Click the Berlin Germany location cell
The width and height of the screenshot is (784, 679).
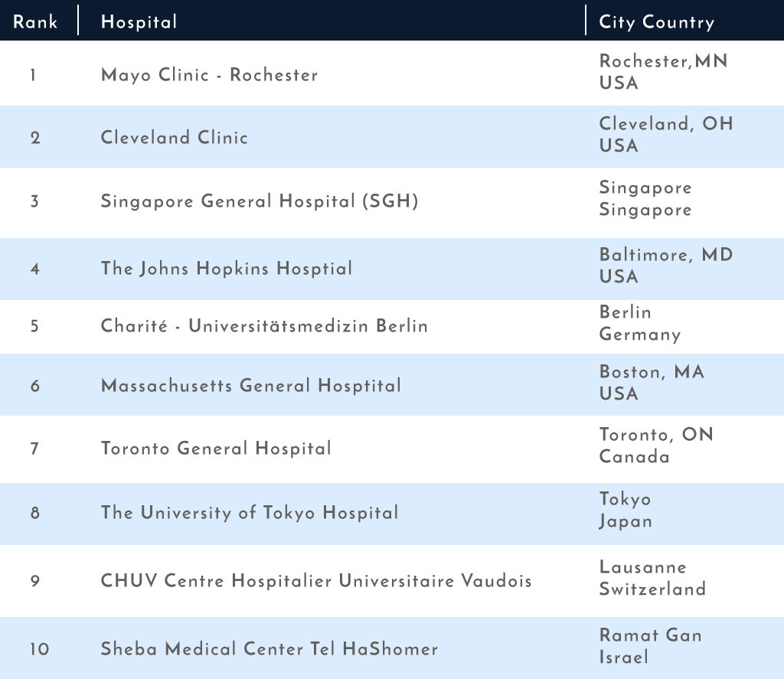(x=640, y=324)
